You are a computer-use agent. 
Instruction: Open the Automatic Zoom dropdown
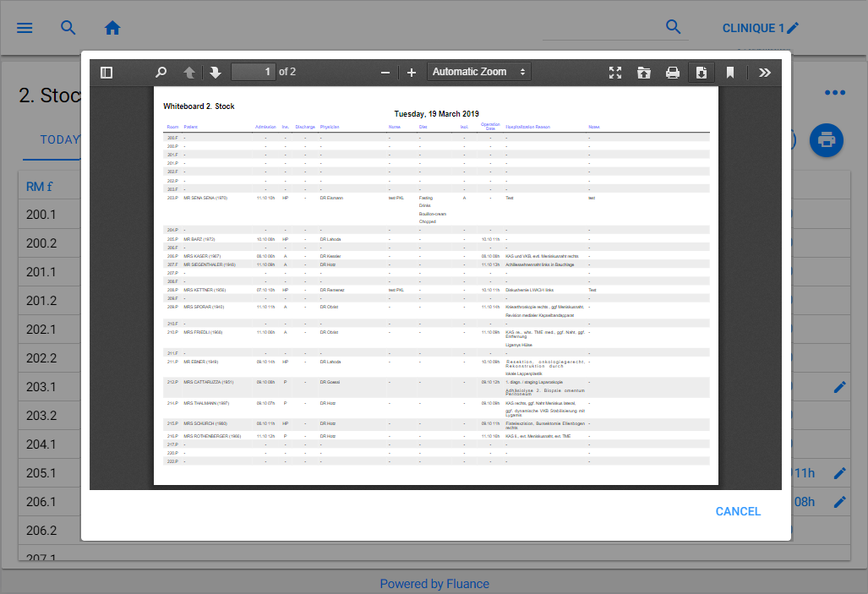point(479,72)
